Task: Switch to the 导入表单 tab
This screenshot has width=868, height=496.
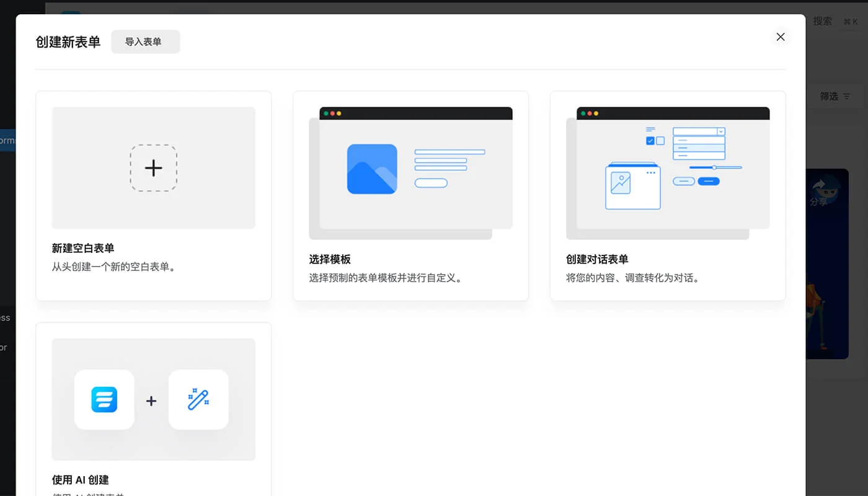Action: [145, 42]
